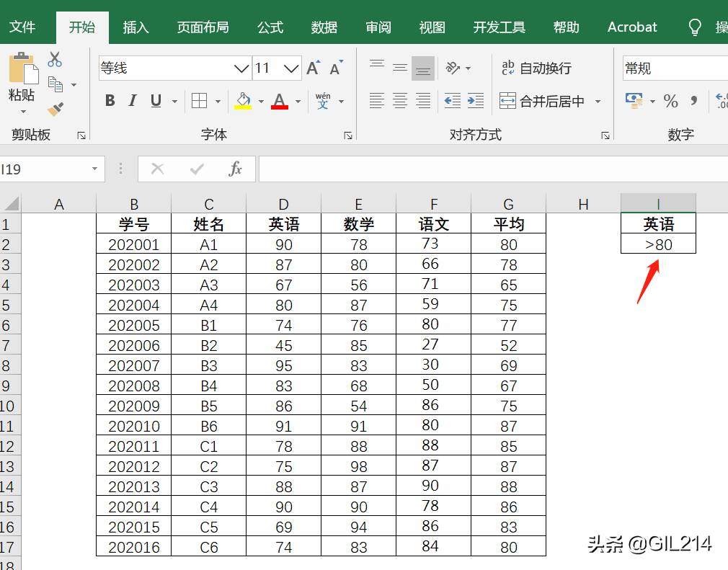
Task: Open font name dropdown 等线
Action: click(241, 68)
